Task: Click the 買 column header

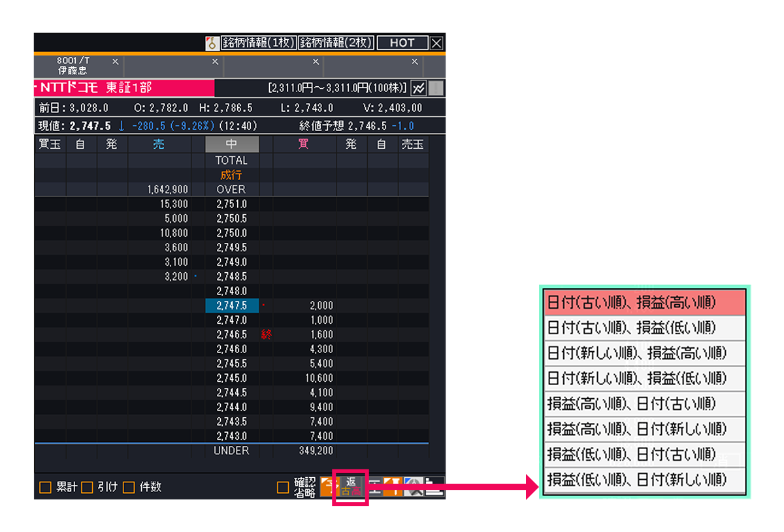Action: pyautogui.click(x=303, y=144)
